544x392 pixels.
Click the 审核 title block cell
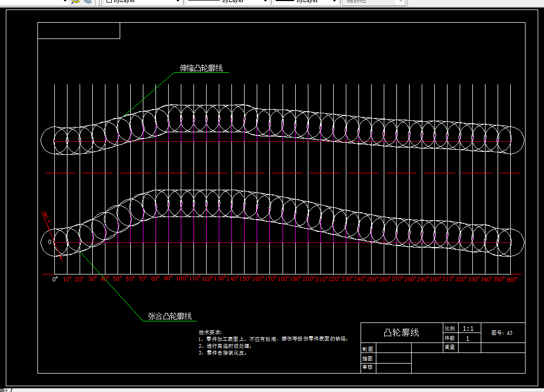click(368, 367)
